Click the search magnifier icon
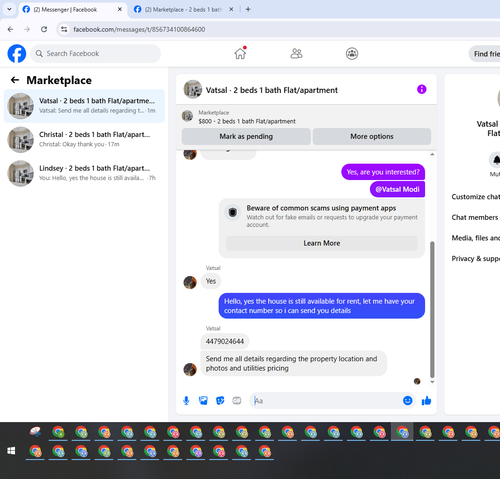500x479 pixels. [x=39, y=53]
